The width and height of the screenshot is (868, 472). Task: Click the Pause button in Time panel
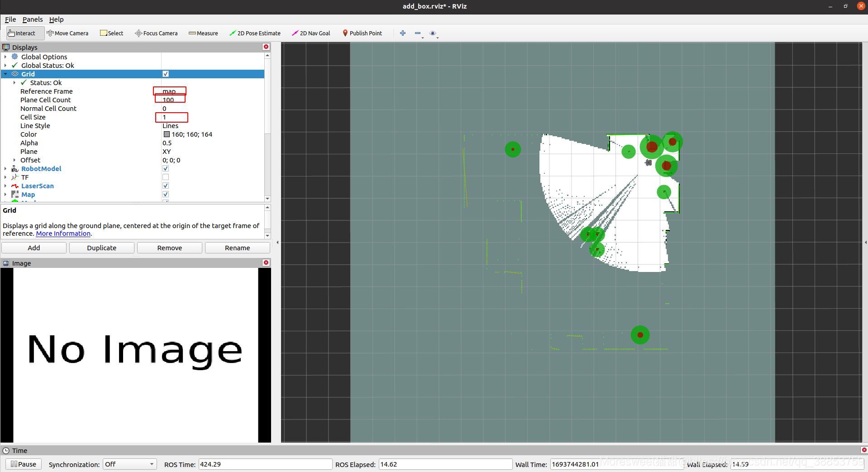[x=23, y=464]
